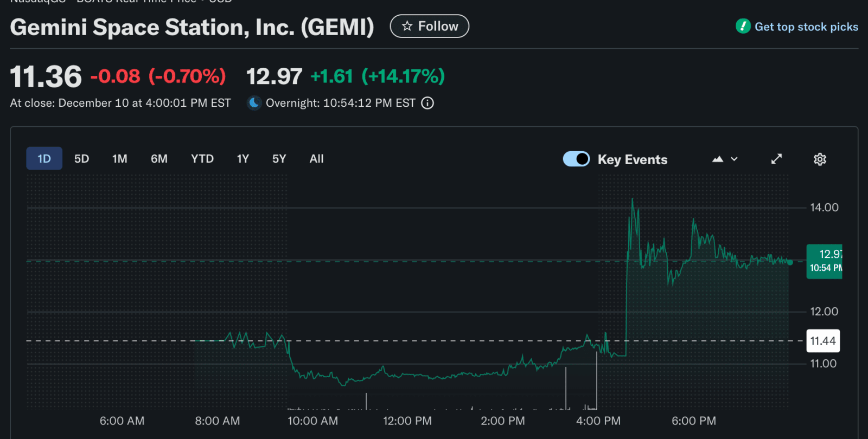Click the 11.44 previous close label
Screen dimensions: 868x439
[823, 341]
